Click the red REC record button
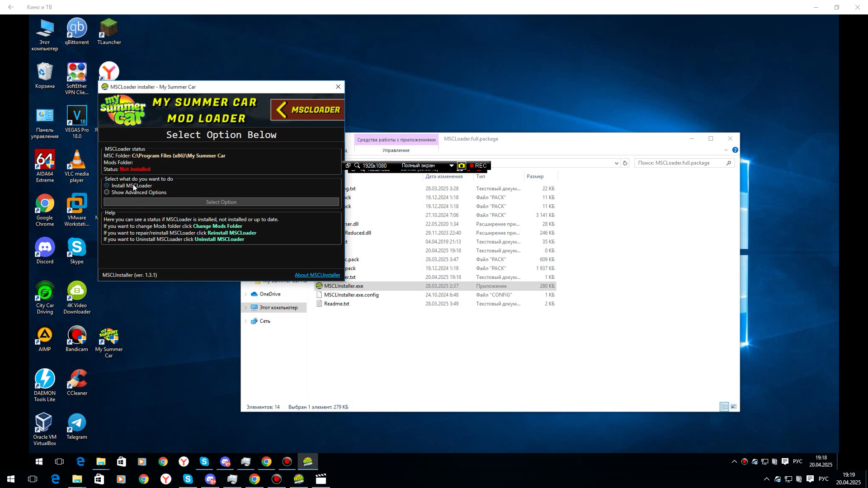The width and height of the screenshot is (868, 488). 478,166
